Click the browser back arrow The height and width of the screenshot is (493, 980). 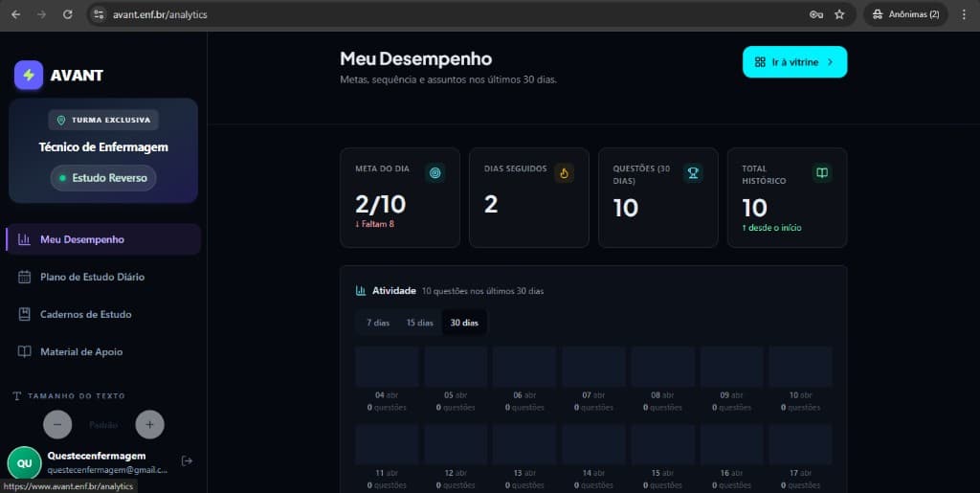coord(15,14)
